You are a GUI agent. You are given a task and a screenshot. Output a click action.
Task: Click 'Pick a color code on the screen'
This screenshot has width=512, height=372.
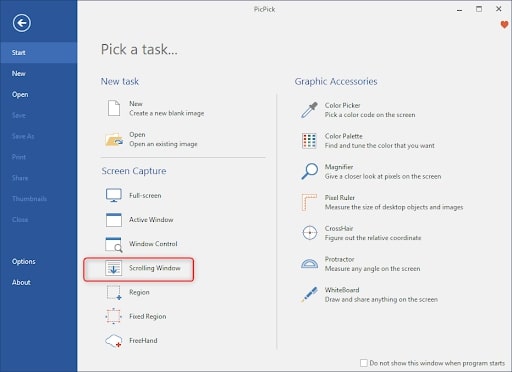click(370, 115)
